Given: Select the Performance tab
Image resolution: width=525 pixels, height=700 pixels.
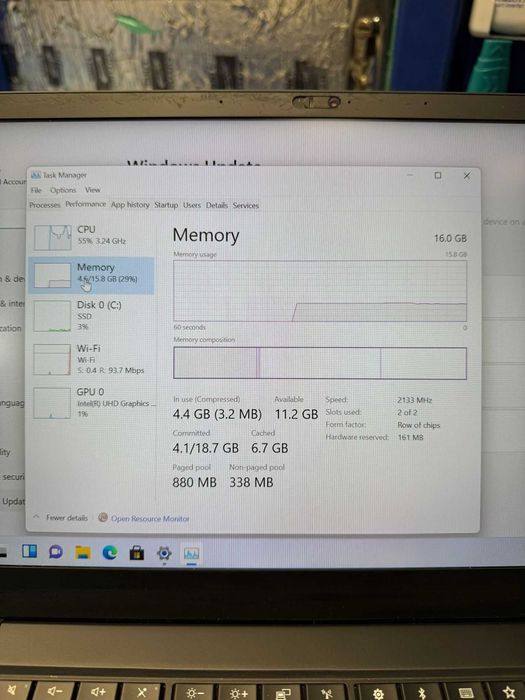Looking at the screenshot, I should [86, 204].
